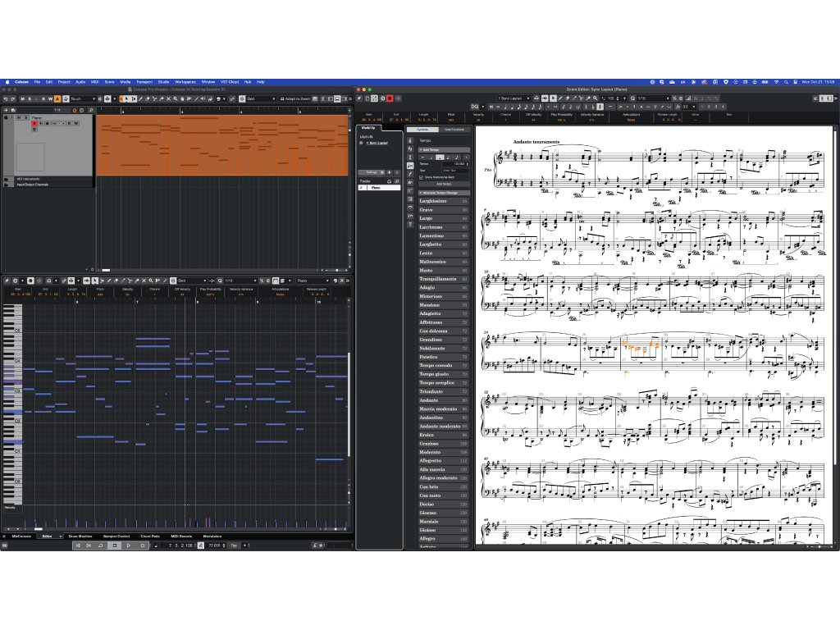Collapse the Add Tempo section header

(x=444, y=150)
